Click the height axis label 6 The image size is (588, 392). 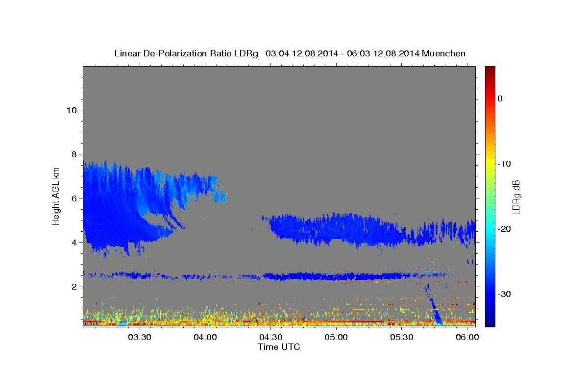[74, 198]
